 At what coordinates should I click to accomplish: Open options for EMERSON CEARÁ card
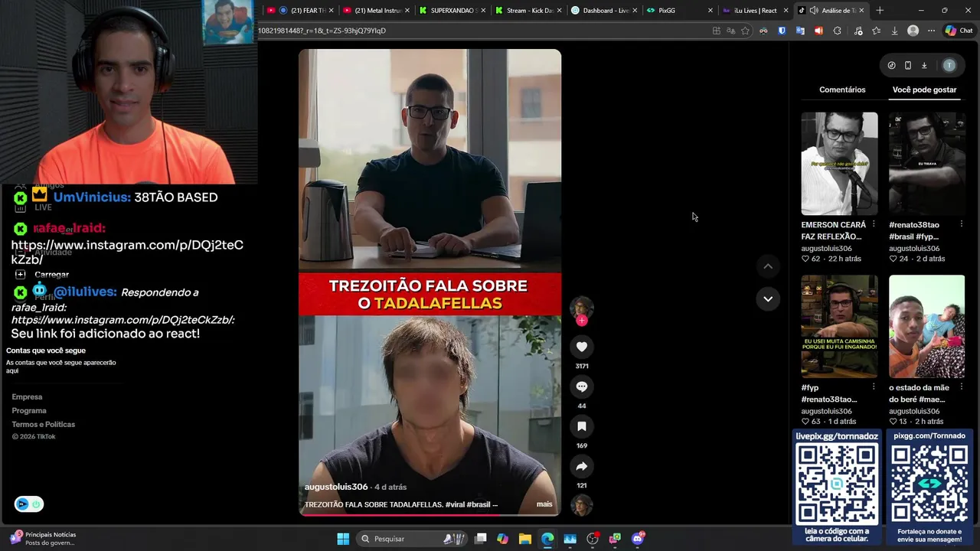click(874, 224)
